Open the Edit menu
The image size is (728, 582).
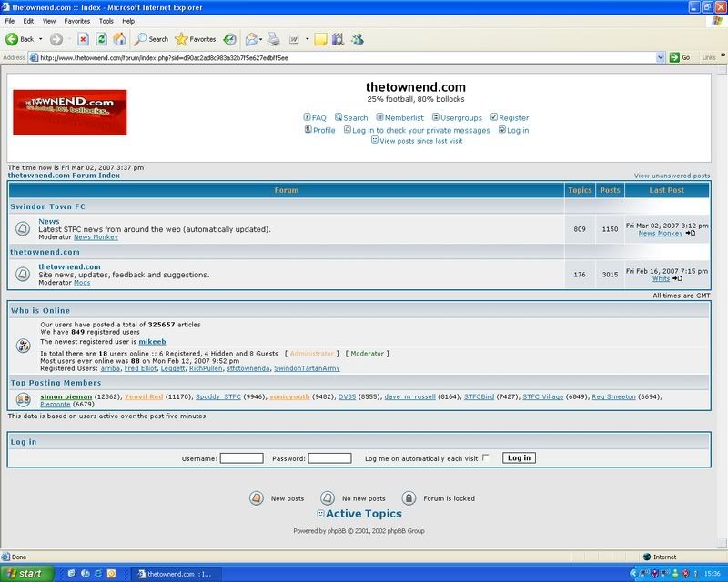click(28, 21)
